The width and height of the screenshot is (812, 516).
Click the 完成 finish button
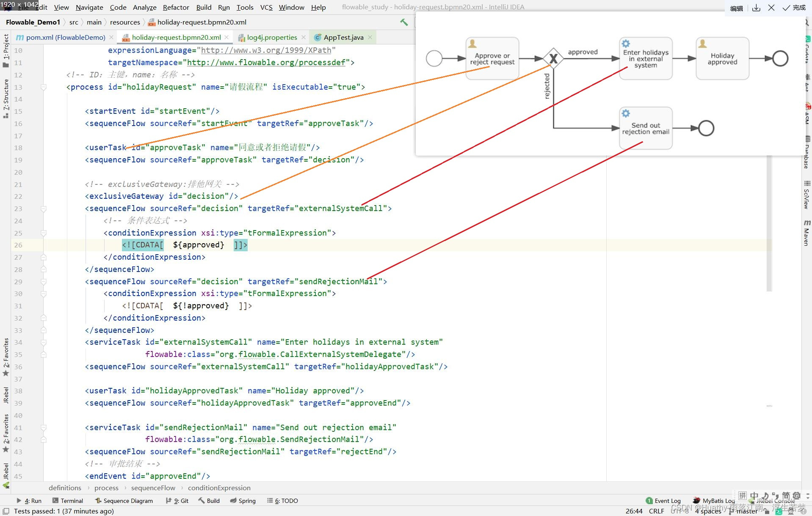[x=794, y=8]
